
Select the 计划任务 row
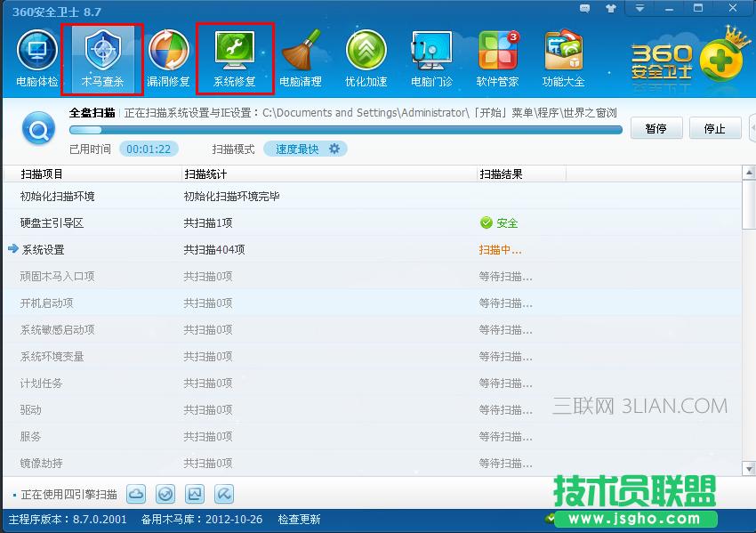372,383
